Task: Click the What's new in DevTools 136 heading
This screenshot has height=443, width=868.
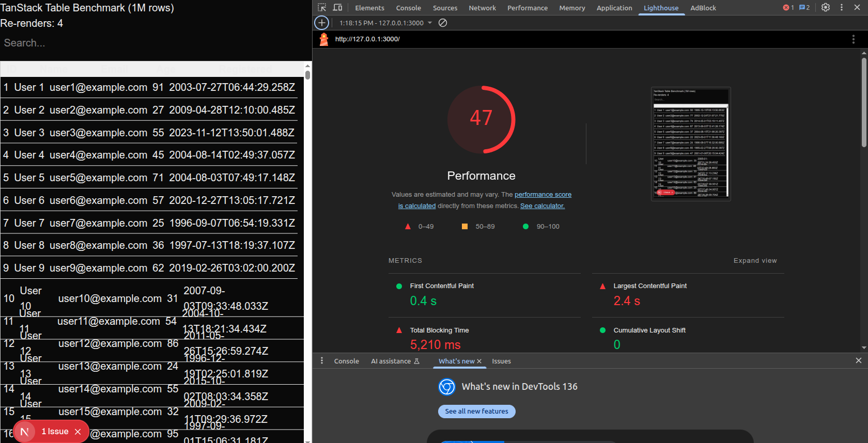Action: 519,387
